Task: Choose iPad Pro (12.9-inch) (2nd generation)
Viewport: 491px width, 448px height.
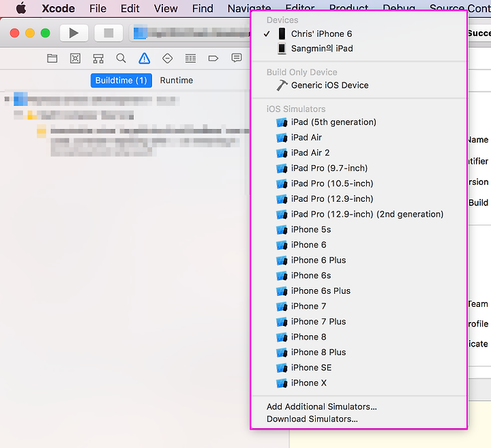Action: click(359, 214)
